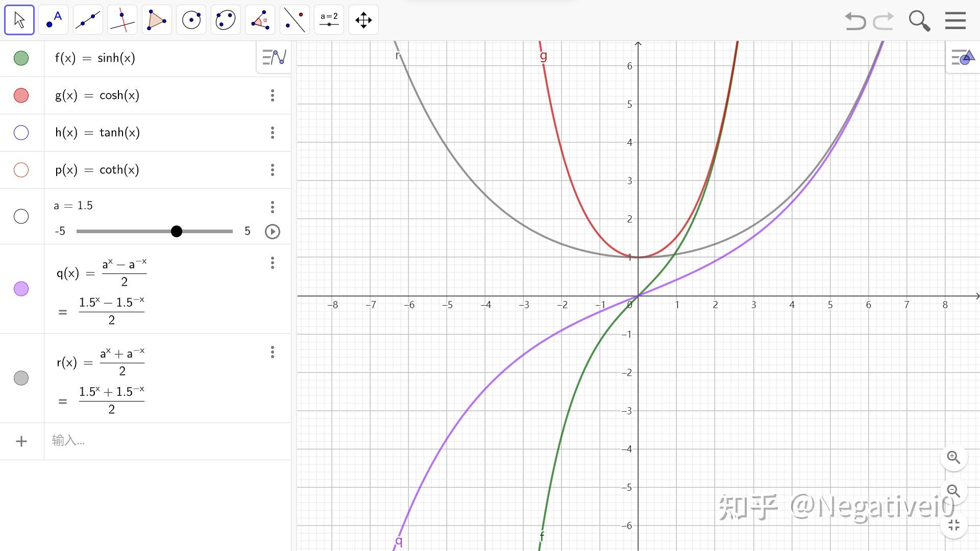Image resolution: width=980 pixels, height=551 pixels.
Task: Click slider a track near 5
Action: tap(229, 232)
